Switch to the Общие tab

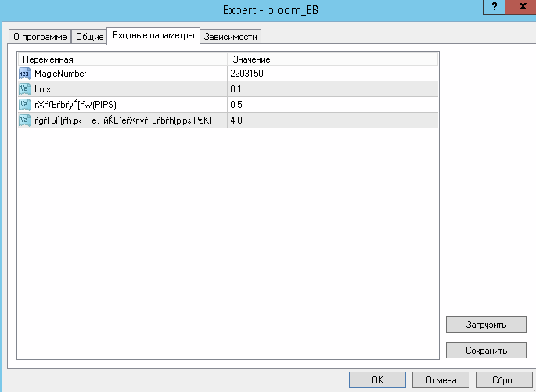89,37
